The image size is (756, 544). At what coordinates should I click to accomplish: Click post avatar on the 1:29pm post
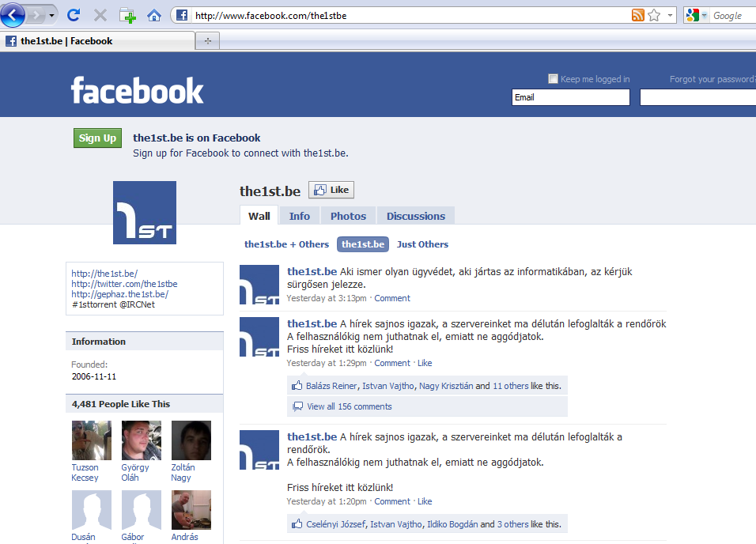click(x=259, y=337)
